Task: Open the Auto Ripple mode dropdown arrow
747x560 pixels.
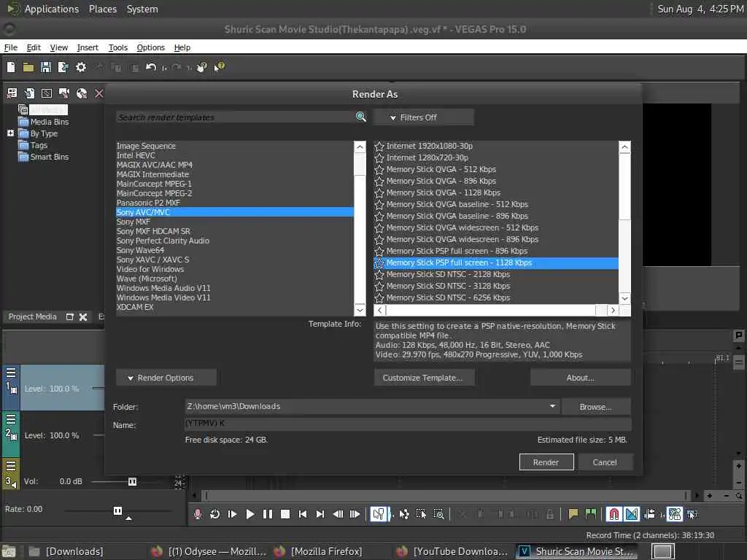Action: click(662, 515)
